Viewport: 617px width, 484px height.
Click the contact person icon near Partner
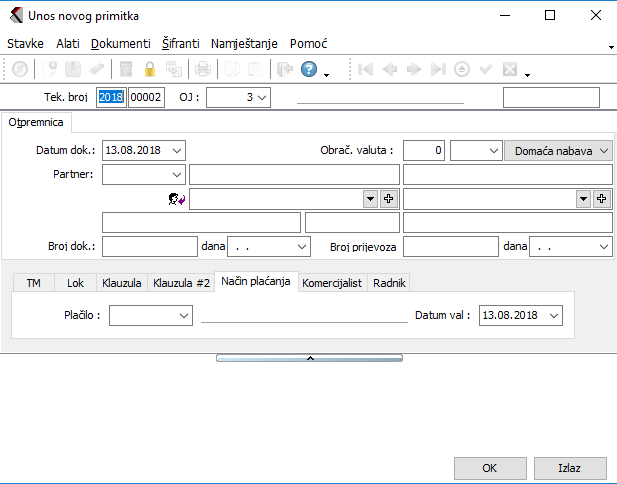click(177, 199)
